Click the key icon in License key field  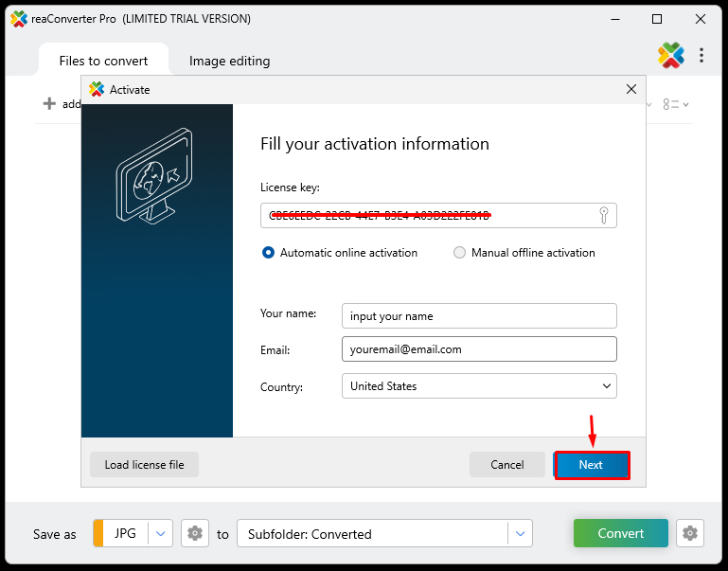coord(603,215)
